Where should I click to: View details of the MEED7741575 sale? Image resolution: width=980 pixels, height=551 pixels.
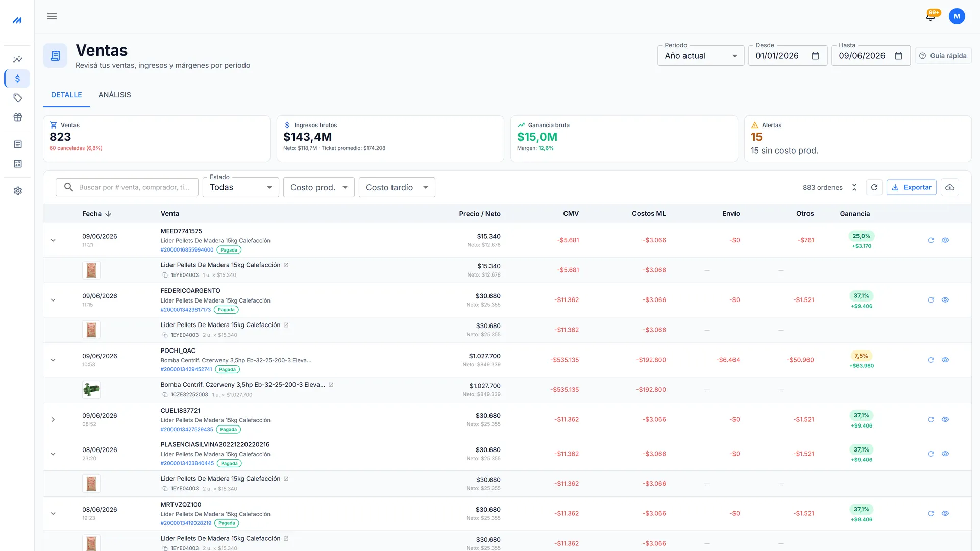(945, 240)
